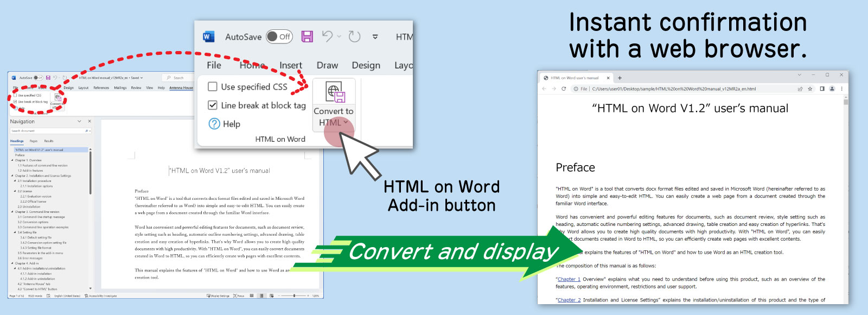This screenshot has height=315, width=868.
Task: Click browser Back arrow
Action: coord(544,89)
